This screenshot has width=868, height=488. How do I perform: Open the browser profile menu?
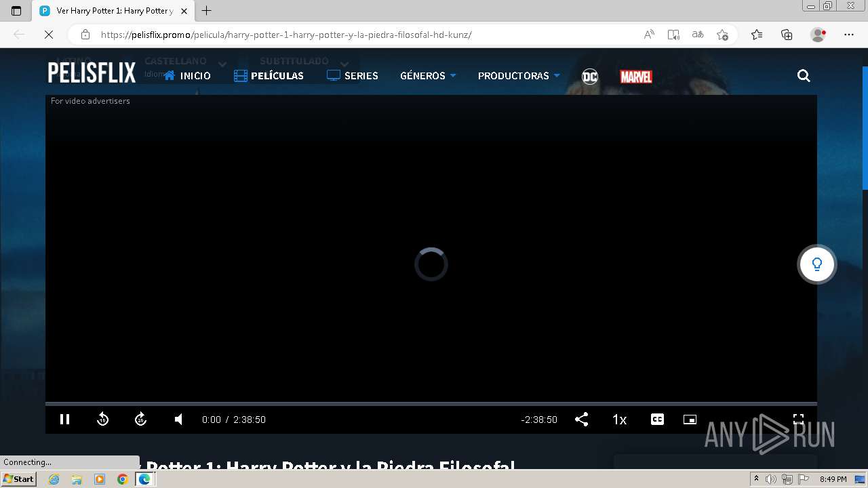(x=818, y=35)
